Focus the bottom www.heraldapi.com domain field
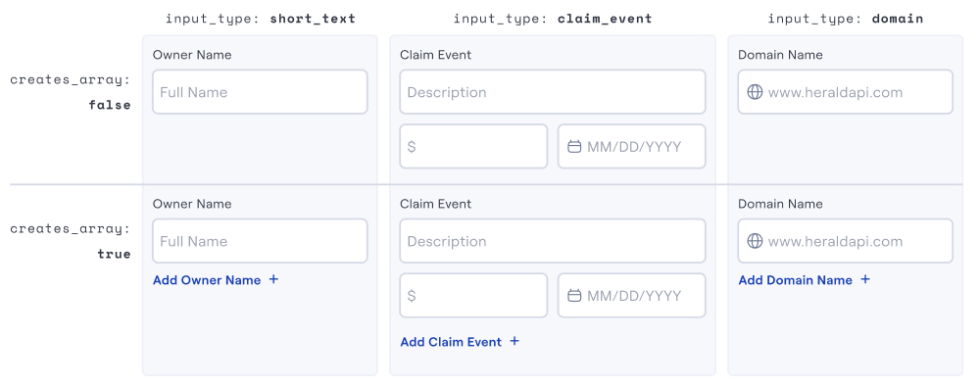Image resolution: width=980 pixels, height=386 pixels. pos(846,240)
